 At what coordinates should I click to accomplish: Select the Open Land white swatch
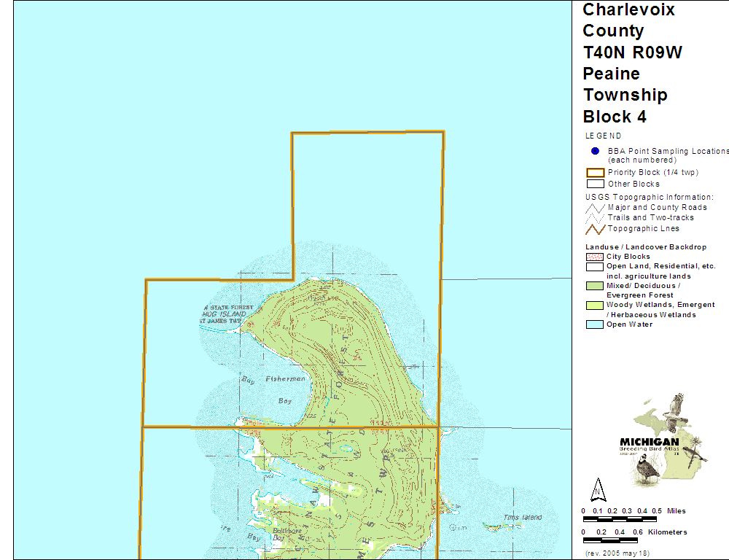[595, 267]
